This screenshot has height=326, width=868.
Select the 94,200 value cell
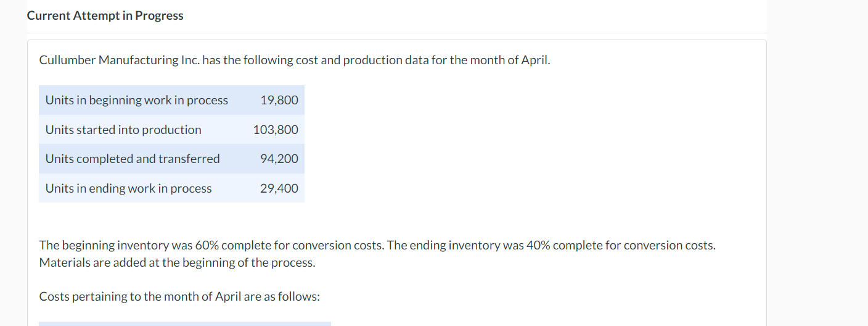point(279,159)
